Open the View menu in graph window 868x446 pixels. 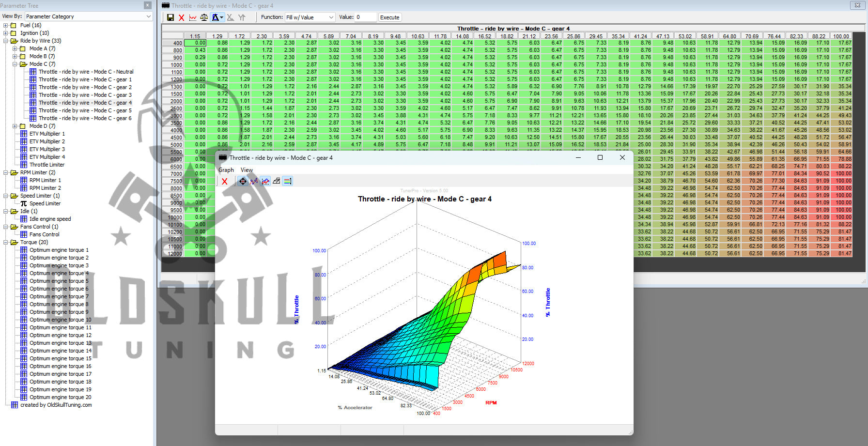click(247, 170)
